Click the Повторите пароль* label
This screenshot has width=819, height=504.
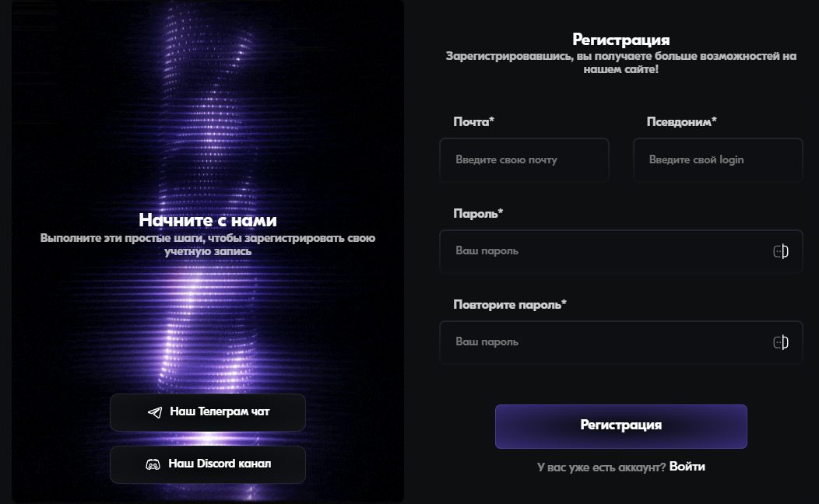click(x=510, y=305)
